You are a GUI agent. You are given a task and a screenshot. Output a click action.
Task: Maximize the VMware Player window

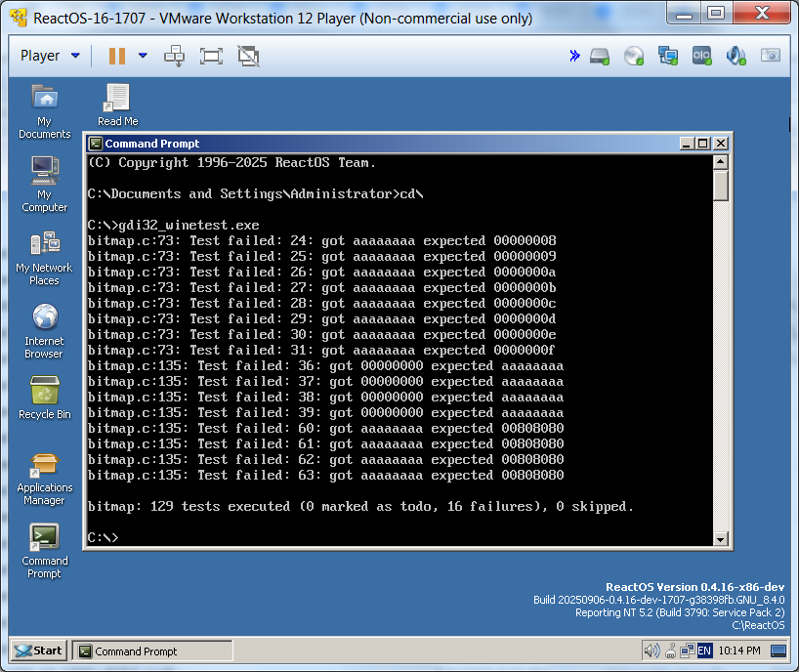pos(716,14)
